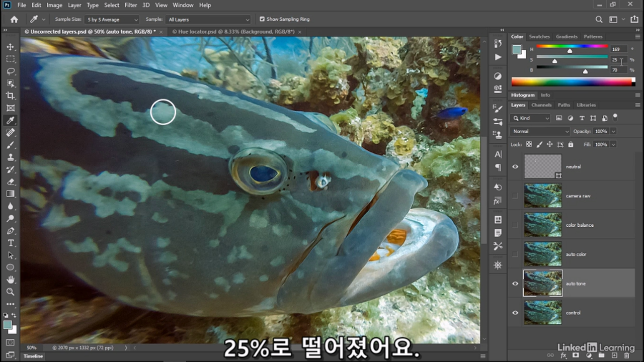Toggle lock all for layer
This screenshot has height=362, width=644.
tap(571, 144)
